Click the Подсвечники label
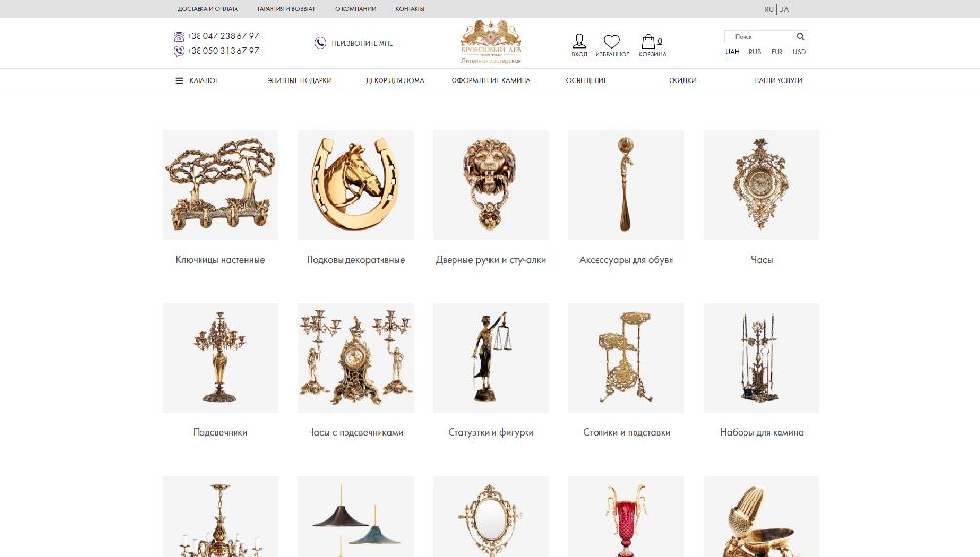 pos(220,432)
